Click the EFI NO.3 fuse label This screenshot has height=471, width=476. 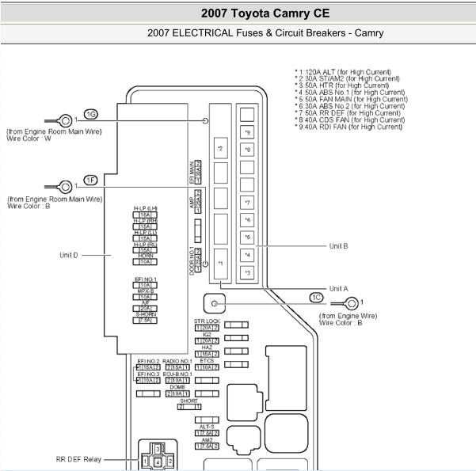(148, 374)
